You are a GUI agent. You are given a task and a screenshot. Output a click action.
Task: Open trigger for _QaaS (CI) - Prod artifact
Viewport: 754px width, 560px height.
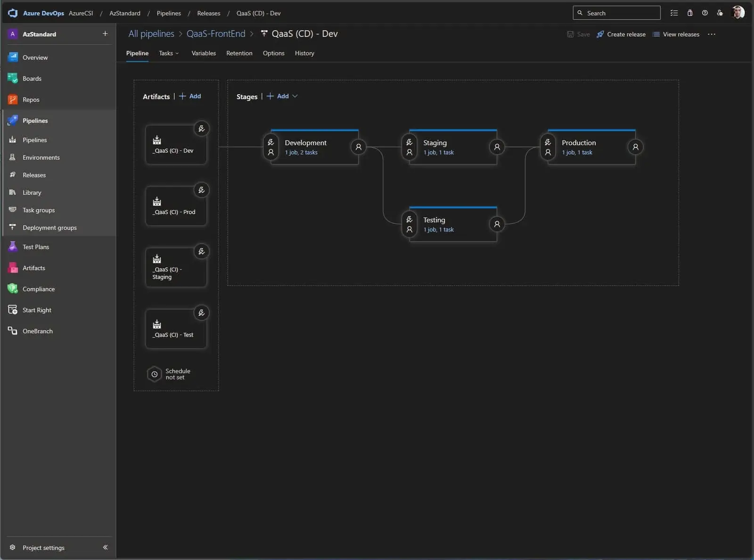201,190
